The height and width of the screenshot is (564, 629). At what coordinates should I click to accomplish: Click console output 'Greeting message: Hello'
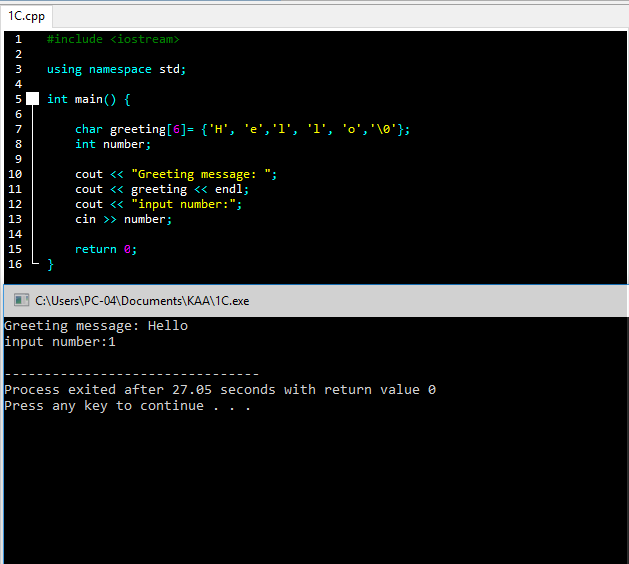pos(96,326)
